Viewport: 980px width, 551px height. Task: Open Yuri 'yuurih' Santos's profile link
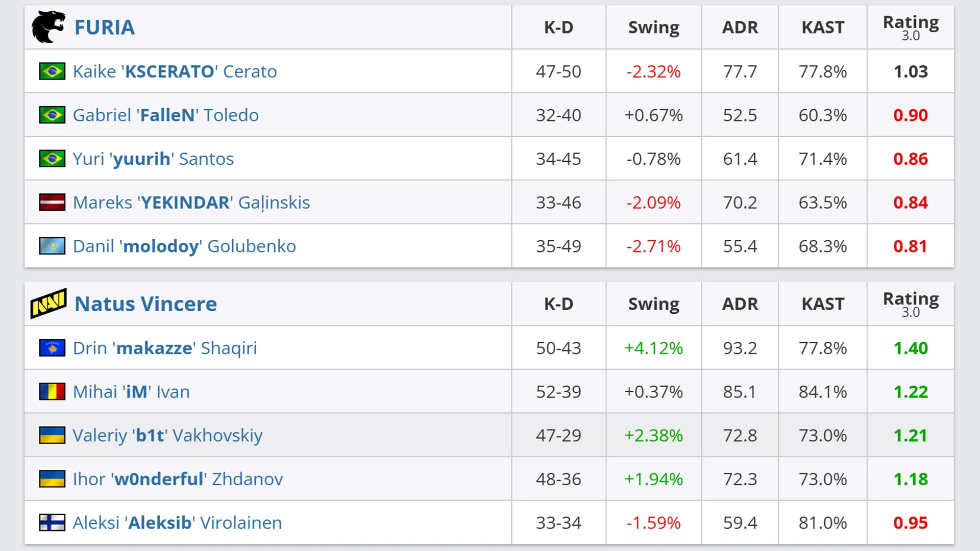[153, 159]
